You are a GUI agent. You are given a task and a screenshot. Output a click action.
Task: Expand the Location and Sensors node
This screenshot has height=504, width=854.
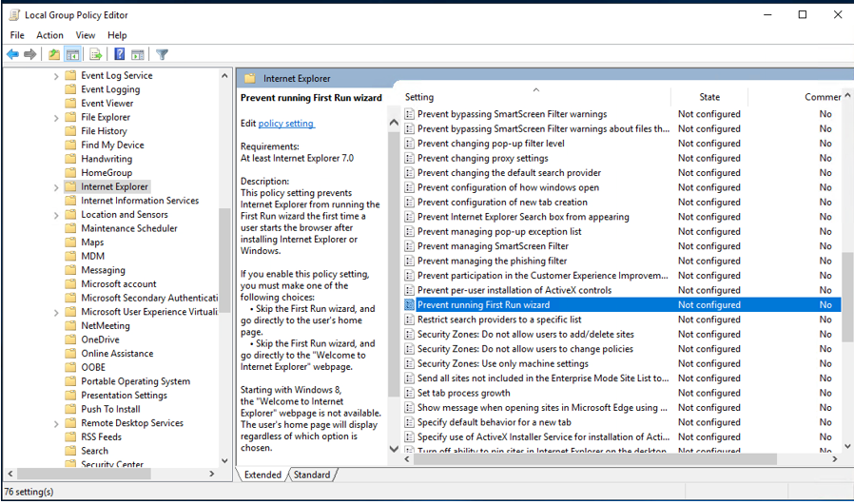coord(56,215)
